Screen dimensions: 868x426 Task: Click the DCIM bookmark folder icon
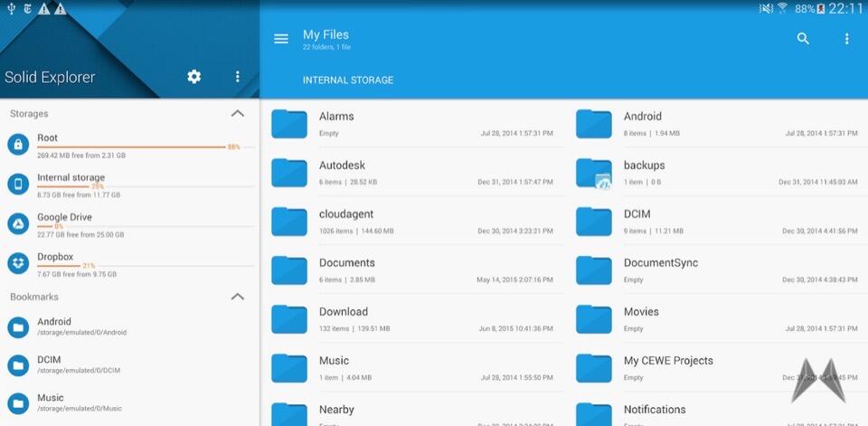18,365
